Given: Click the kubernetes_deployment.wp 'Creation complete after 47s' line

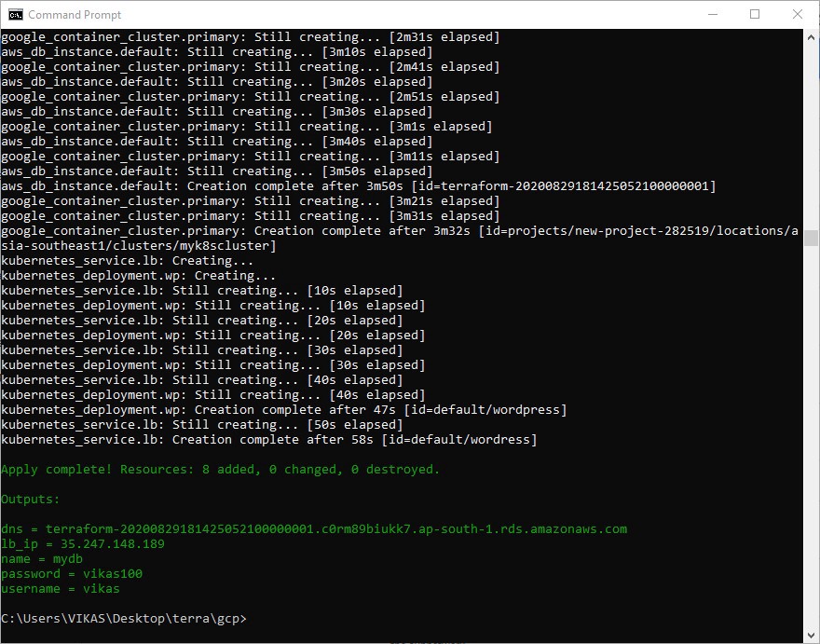Looking at the screenshot, I should 284,410.
